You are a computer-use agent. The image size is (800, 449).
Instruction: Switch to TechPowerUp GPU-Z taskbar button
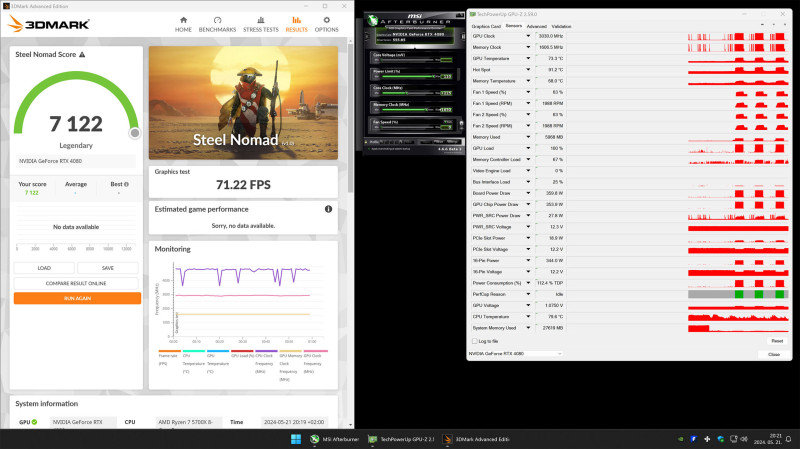tap(402, 439)
